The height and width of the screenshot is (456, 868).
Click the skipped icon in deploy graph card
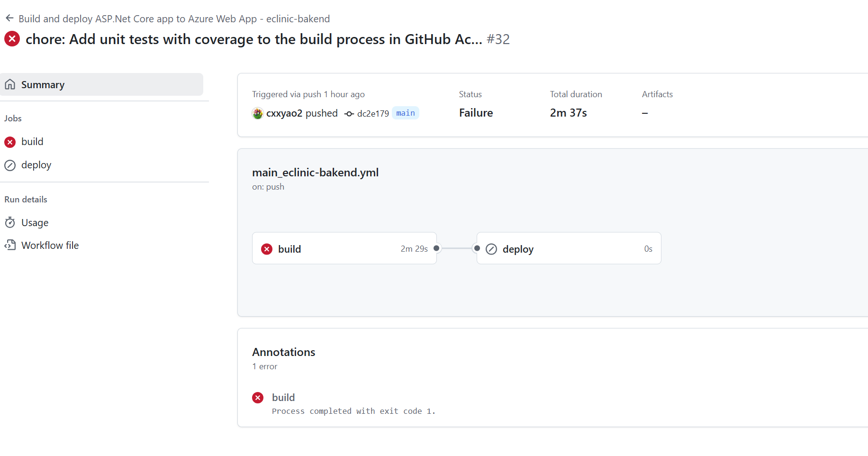[x=491, y=249]
